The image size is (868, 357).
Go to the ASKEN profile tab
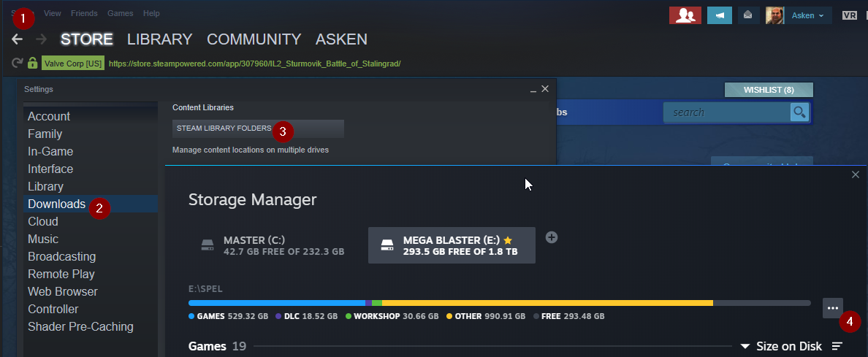point(341,39)
